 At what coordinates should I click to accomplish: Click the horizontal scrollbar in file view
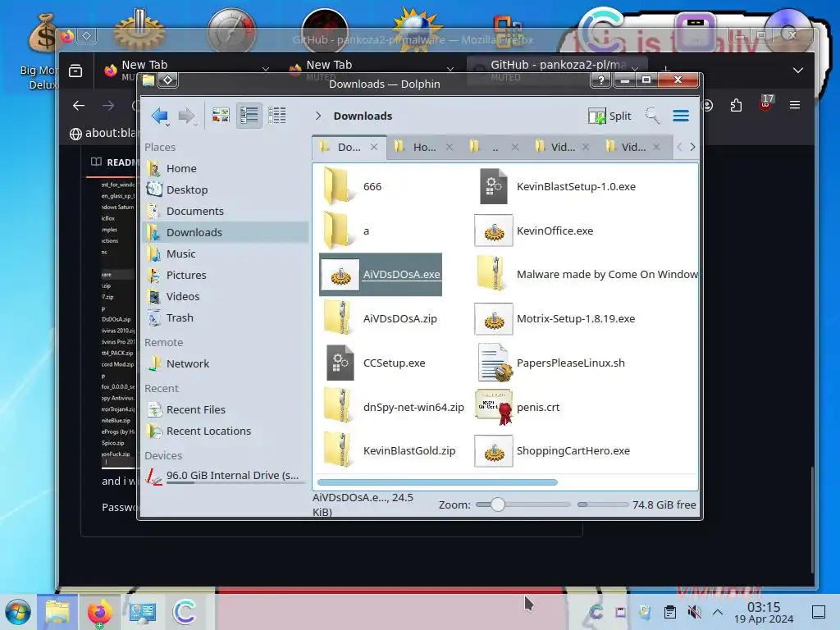(437, 482)
